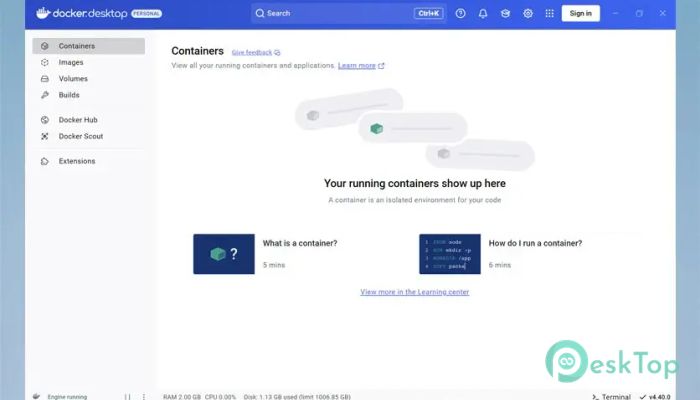Click the v4.40.0 version indicator
Viewport: 700px width, 400px height.
pyautogui.click(x=655, y=396)
